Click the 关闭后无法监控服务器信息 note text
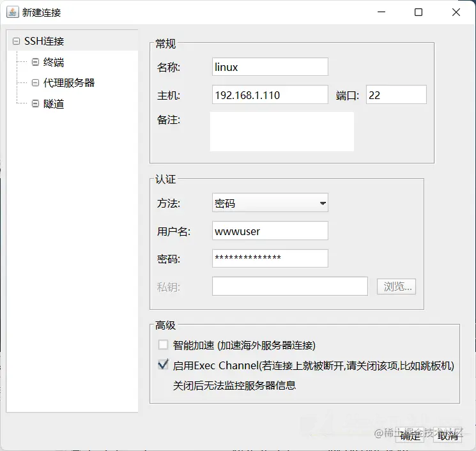The width and height of the screenshot is (476, 451). [234, 385]
